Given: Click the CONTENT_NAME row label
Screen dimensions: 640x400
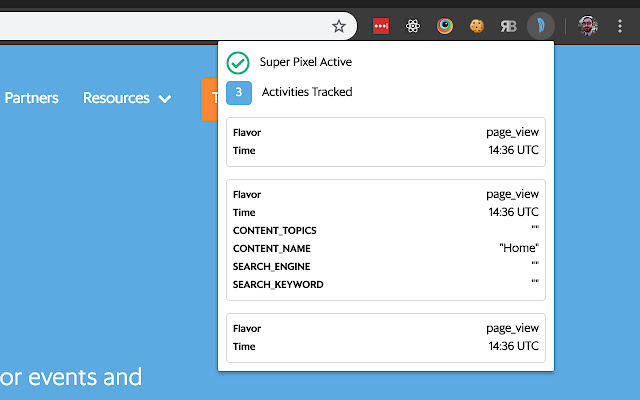Looking at the screenshot, I should coord(272,249).
